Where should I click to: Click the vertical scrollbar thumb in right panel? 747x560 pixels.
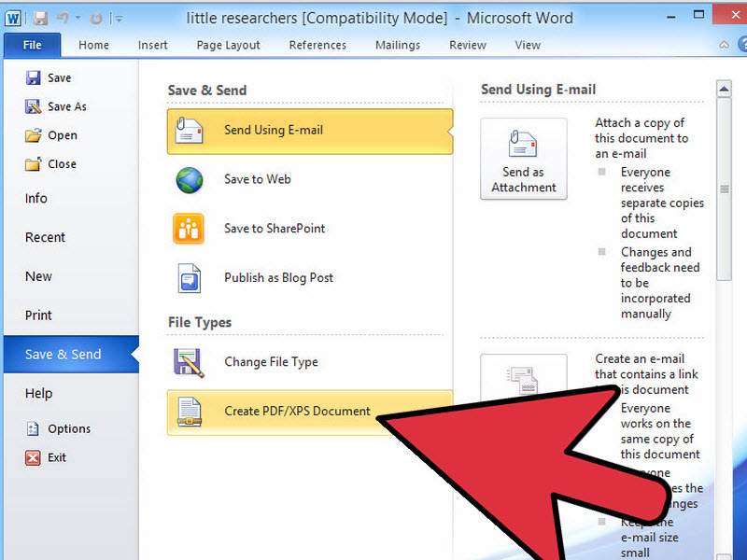coord(725,189)
